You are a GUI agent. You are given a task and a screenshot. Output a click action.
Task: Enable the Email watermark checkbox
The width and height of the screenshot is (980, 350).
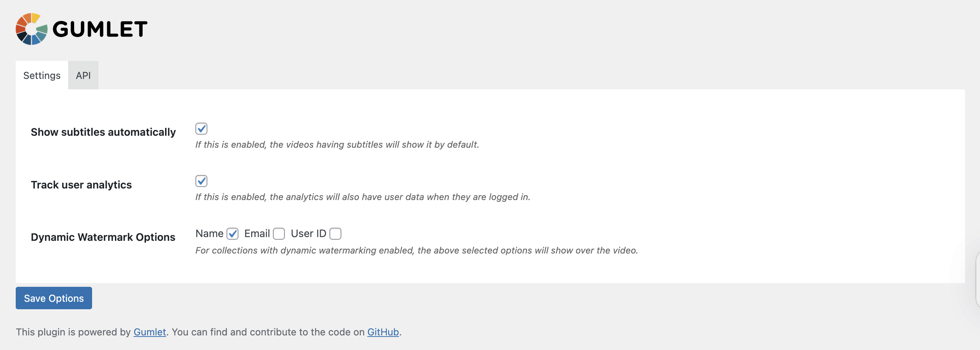tap(279, 234)
